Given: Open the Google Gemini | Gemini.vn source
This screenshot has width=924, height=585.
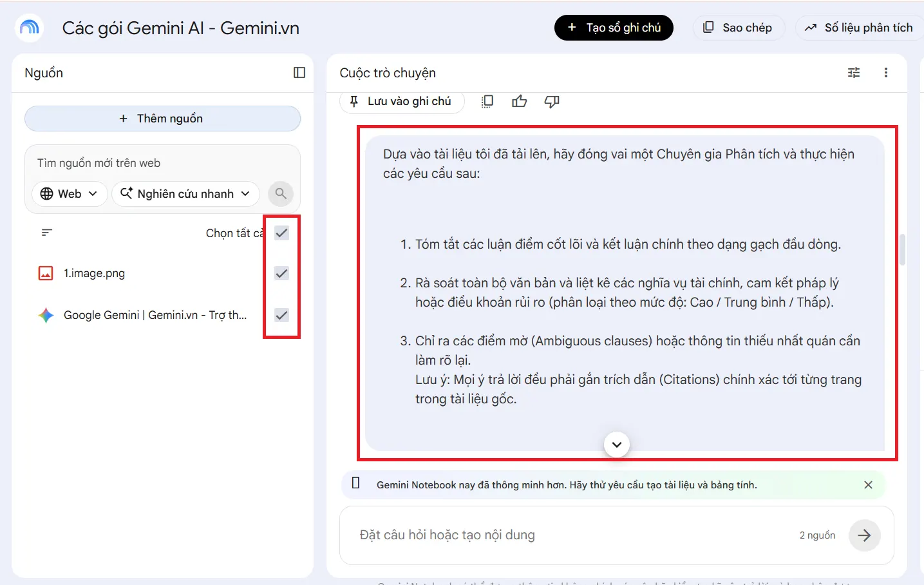Looking at the screenshot, I should coord(155,315).
